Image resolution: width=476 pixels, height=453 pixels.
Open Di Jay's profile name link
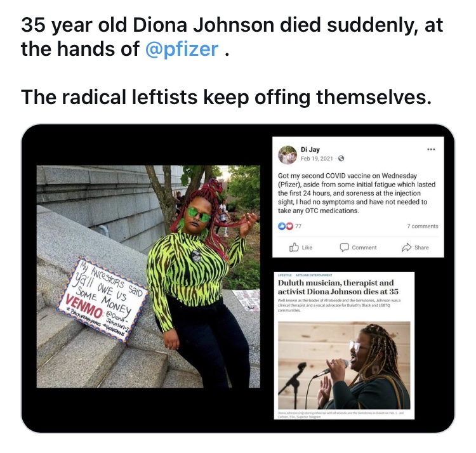click(x=310, y=149)
